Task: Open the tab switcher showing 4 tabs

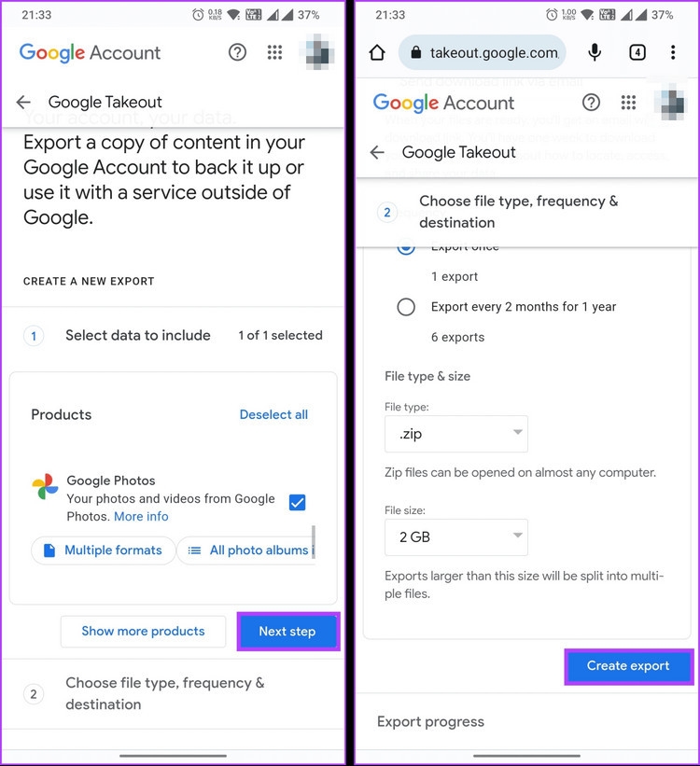Action: (x=637, y=53)
